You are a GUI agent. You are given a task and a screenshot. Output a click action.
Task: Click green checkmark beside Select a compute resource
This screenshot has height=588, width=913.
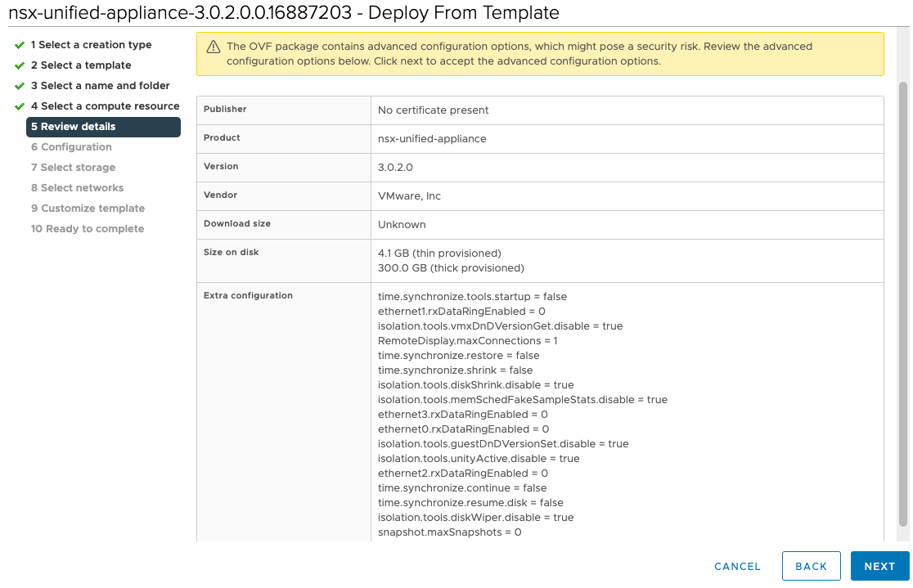coord(20,106)
